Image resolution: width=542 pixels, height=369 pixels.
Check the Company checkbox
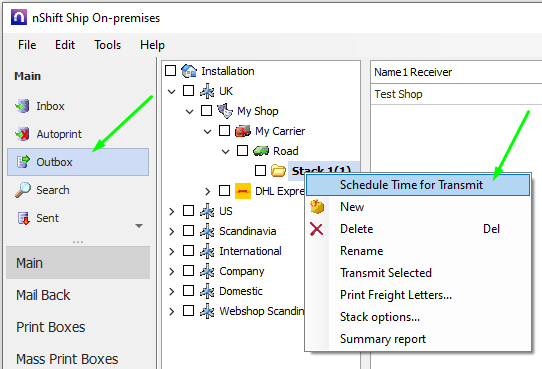point(188,271)
